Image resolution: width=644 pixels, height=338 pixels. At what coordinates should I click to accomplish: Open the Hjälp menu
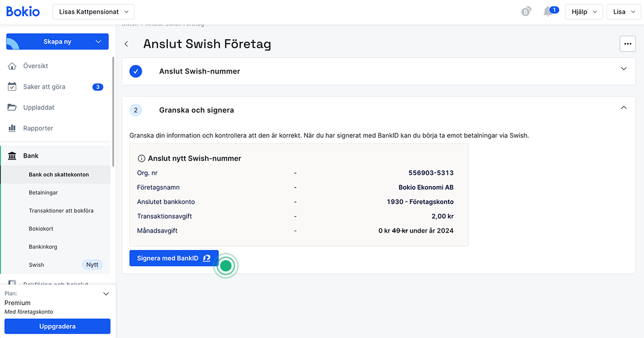pyautogui.click(x=583, y=11)
